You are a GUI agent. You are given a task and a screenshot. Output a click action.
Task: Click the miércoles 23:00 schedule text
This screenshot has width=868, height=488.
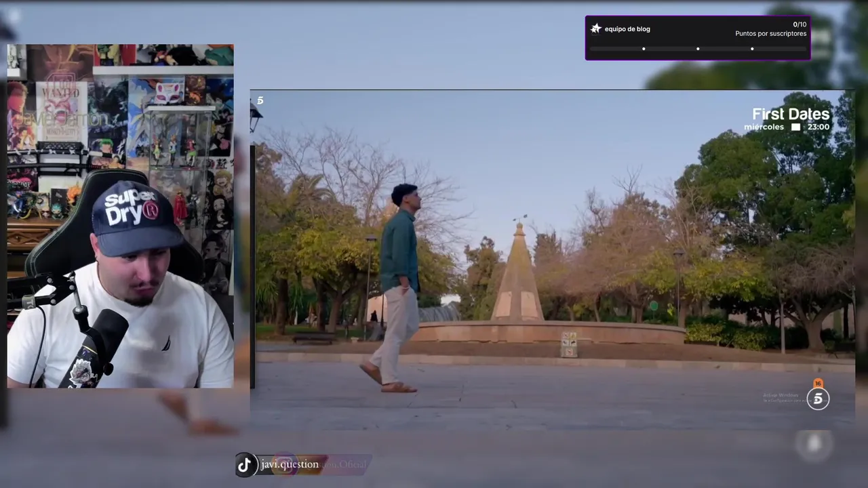click(x=787, y=127)
